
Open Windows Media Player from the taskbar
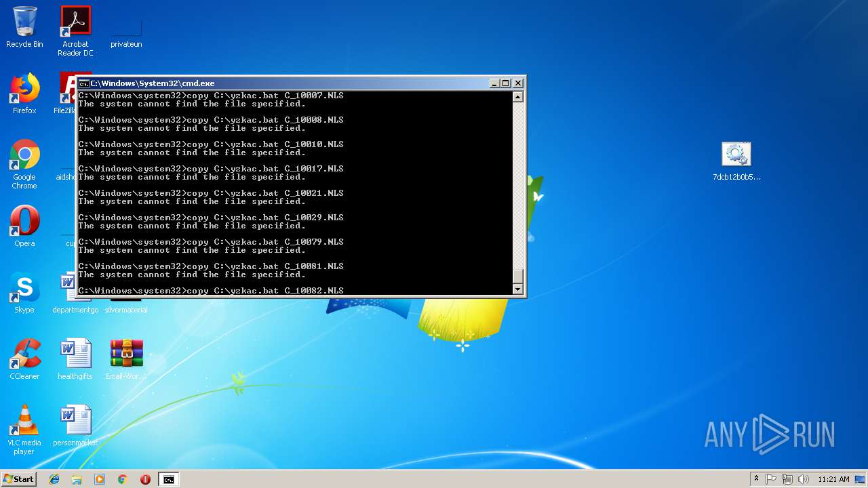[x=100, y=479]
